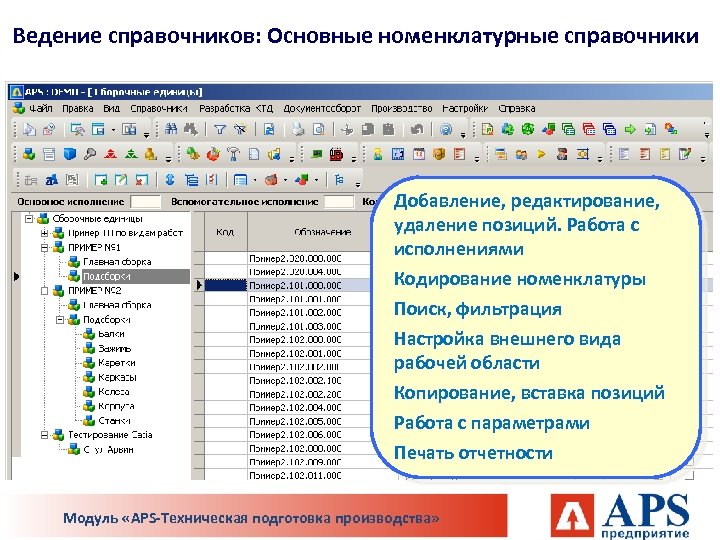
Task: Click the funnel filter icon
Action: click(x=220, y=129)
